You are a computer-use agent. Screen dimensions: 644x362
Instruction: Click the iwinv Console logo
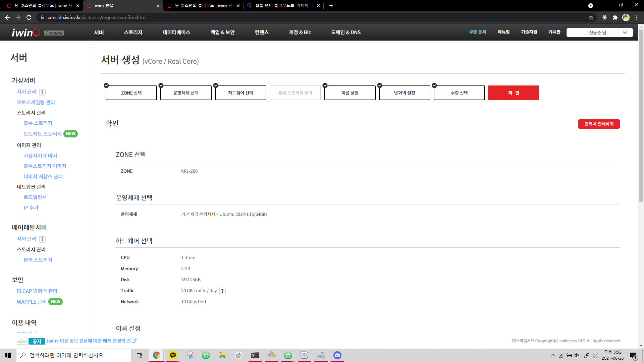click(38, 33)
